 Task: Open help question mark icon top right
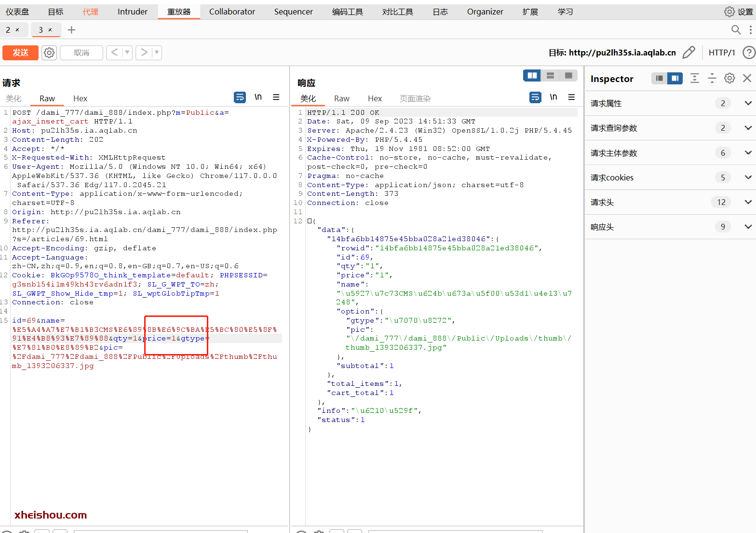point(749,52)
